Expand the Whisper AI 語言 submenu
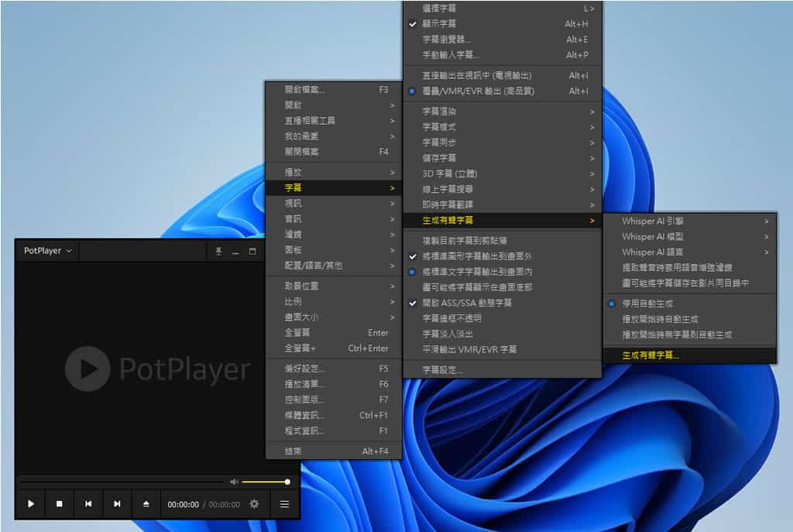This screenshot has height=532, width=793. 689,252
